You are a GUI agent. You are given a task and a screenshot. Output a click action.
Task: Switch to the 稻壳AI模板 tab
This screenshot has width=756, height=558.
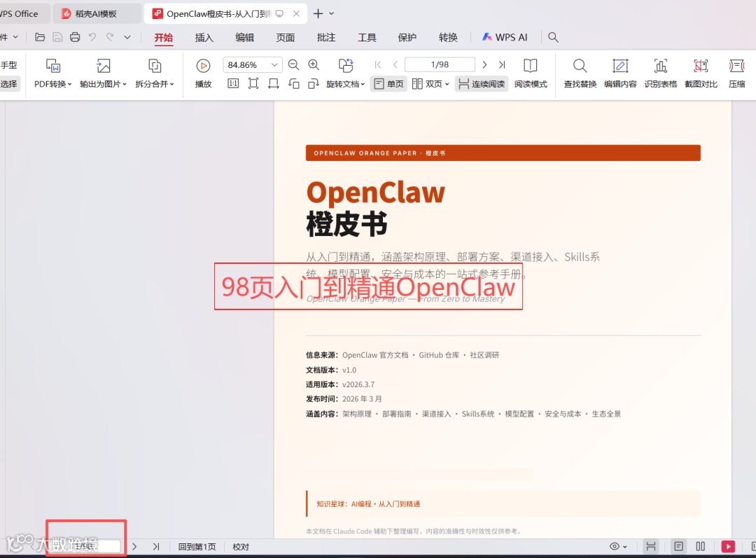point(96,13)
